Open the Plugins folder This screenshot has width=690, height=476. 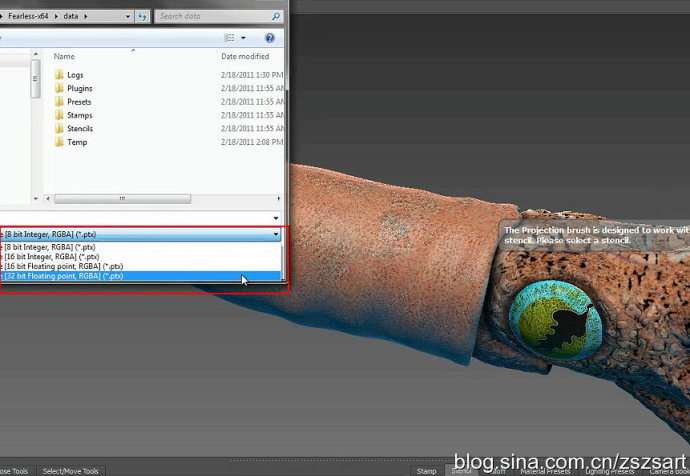click(79, 88)
